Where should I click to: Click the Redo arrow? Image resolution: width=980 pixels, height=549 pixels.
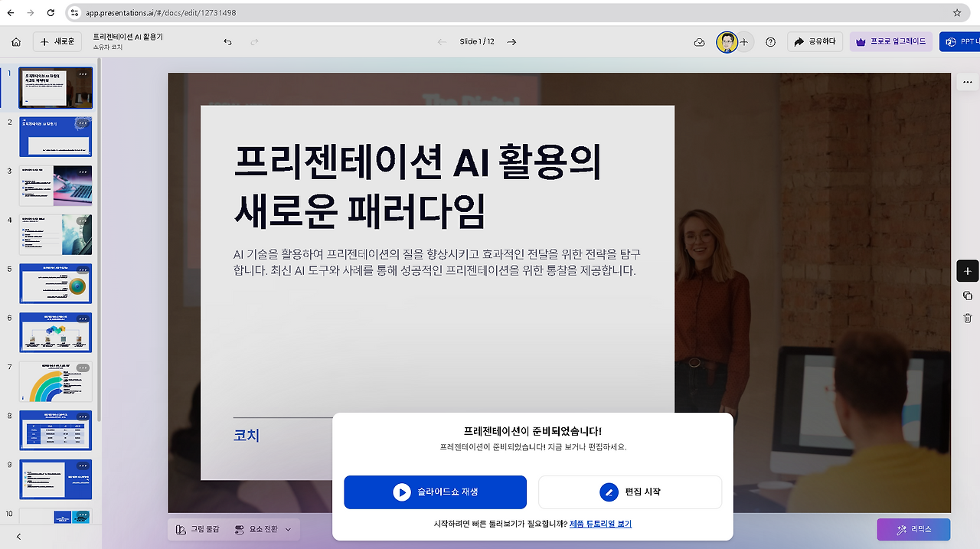(x=253, y=42)
